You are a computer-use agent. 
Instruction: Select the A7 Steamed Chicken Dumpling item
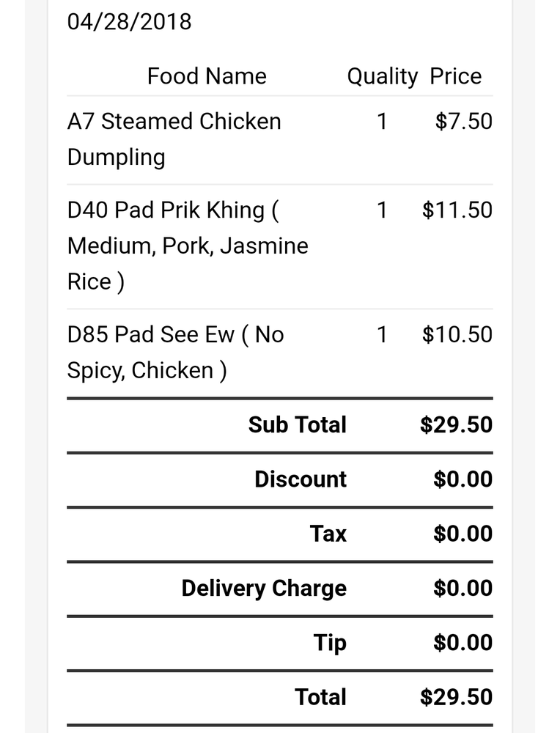[x=174, y=139]
